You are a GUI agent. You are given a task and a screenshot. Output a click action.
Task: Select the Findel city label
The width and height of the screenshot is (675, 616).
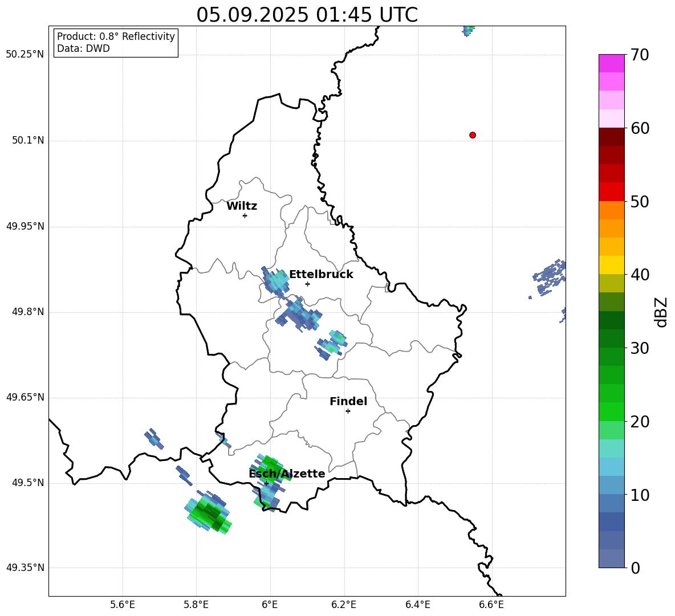pos(348,401)
